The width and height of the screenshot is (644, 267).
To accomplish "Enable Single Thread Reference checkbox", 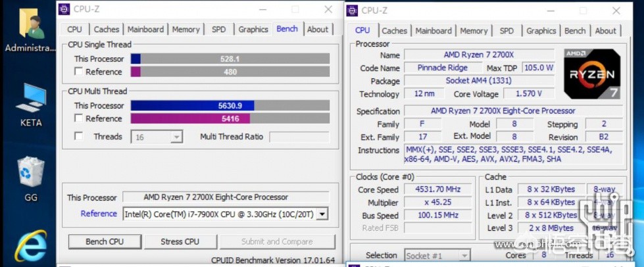I will [78, 72].
